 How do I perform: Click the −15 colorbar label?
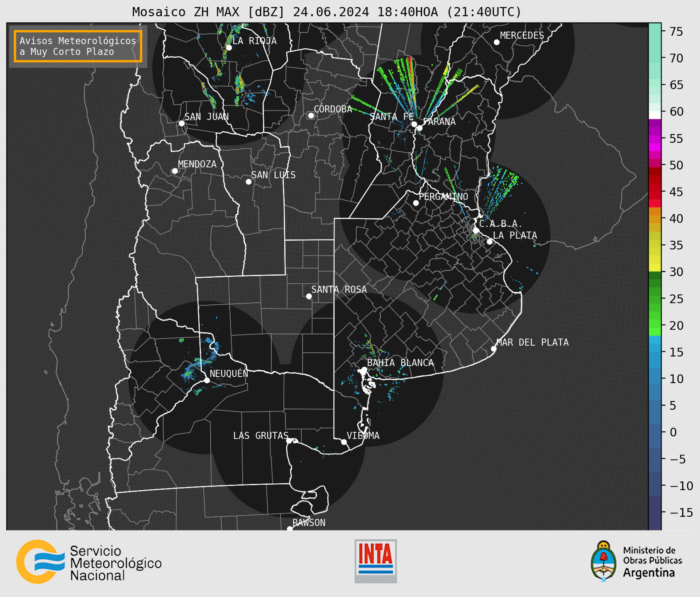(681, 513)
